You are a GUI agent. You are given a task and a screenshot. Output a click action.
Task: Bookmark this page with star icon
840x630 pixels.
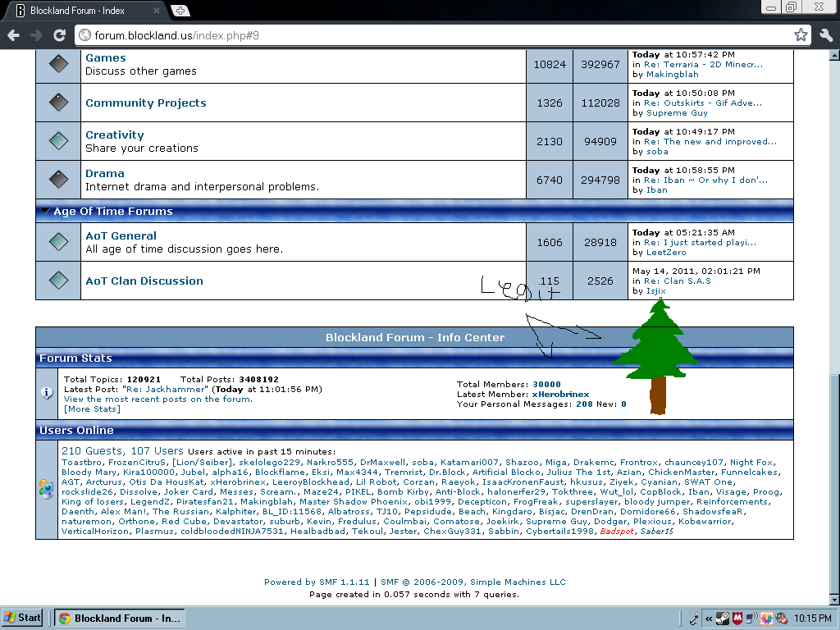click(x=801, y=35)
